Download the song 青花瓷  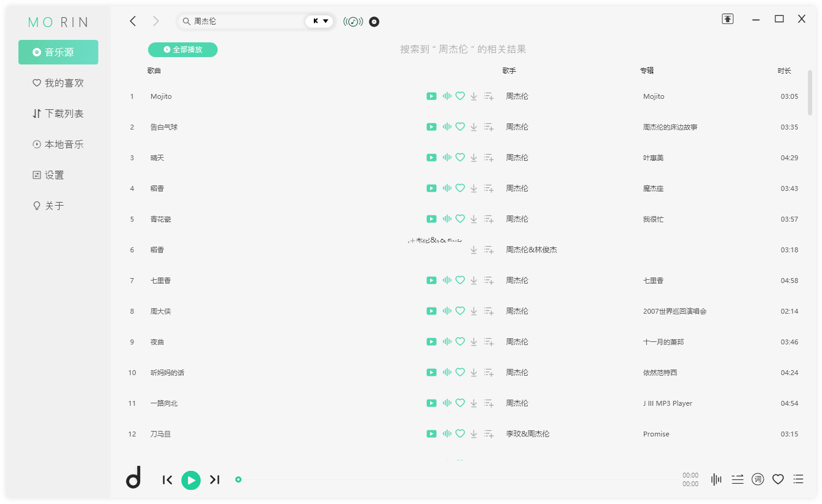point(474,219)
